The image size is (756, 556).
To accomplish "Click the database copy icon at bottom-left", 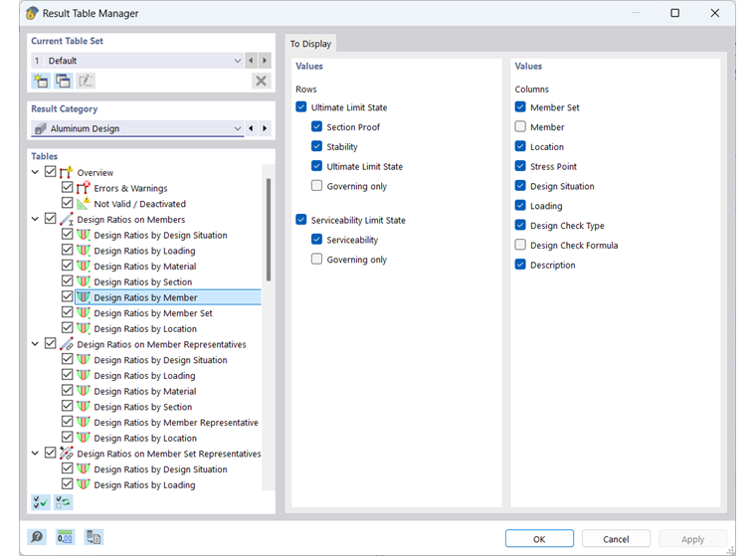I will pyautogui.click(x=94, y=537).
